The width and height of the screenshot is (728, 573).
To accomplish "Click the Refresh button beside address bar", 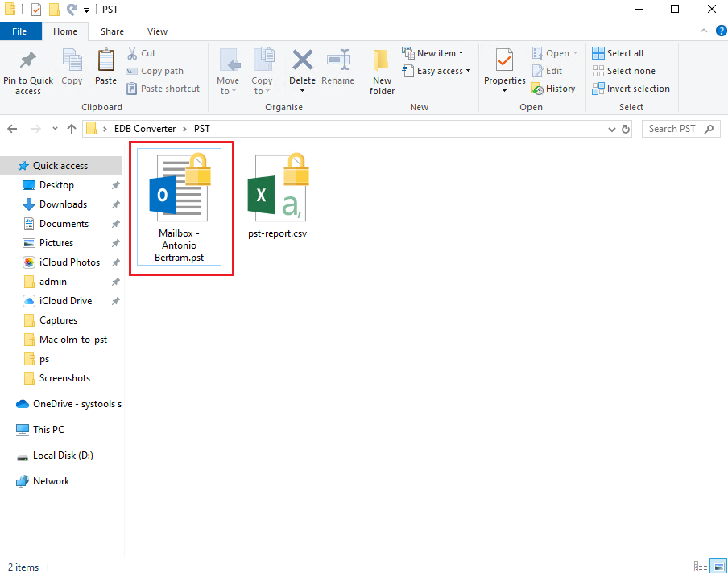I will (626, 129).
